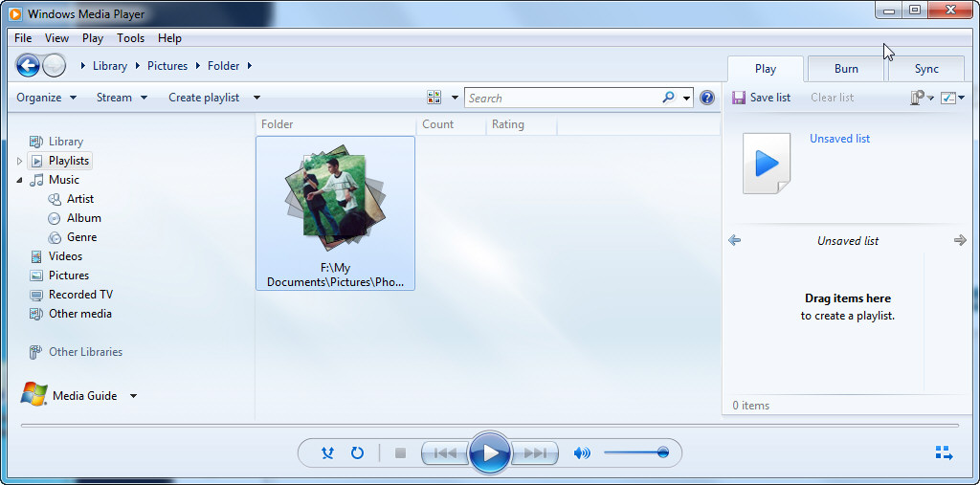
Task: Go to next list with right arrow
Action: pyautogui.click(x=961, y=240)
